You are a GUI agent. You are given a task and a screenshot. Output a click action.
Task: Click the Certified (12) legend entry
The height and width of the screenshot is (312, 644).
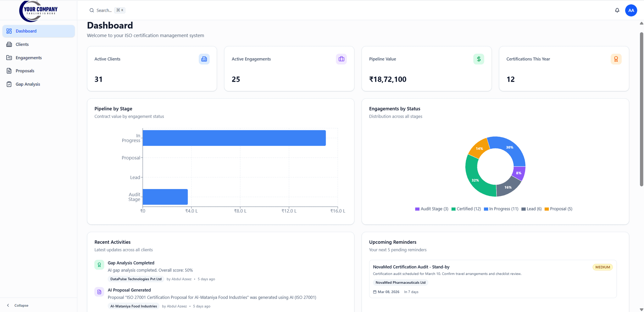466,209
